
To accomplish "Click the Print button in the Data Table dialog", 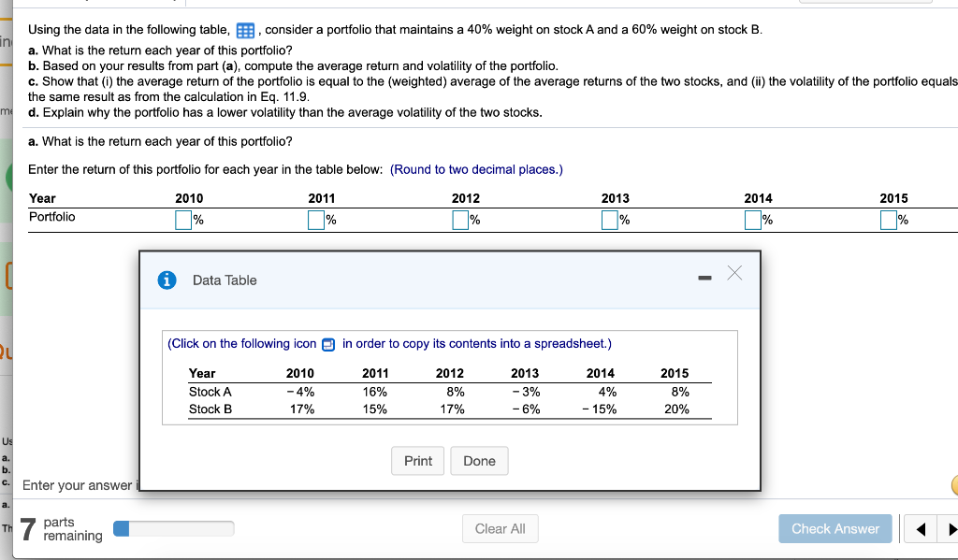I will pyautogui.click(x=417, y=461).
